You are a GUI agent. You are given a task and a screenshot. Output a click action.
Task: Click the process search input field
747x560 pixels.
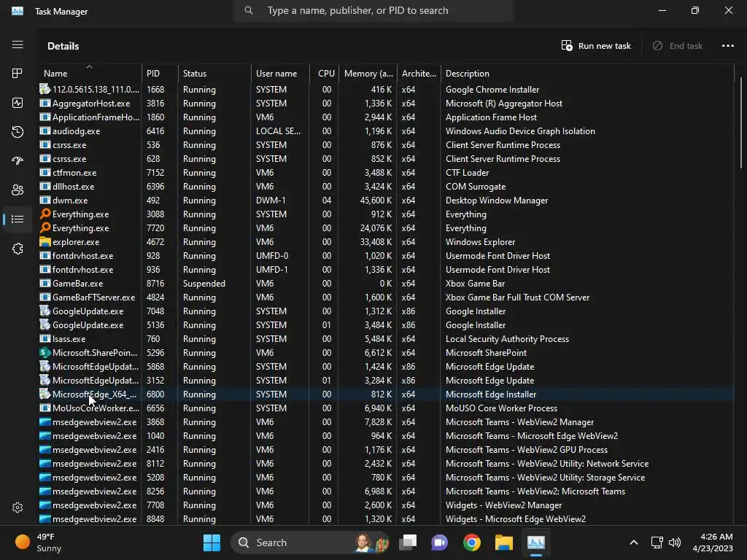[x=373, y=10]
